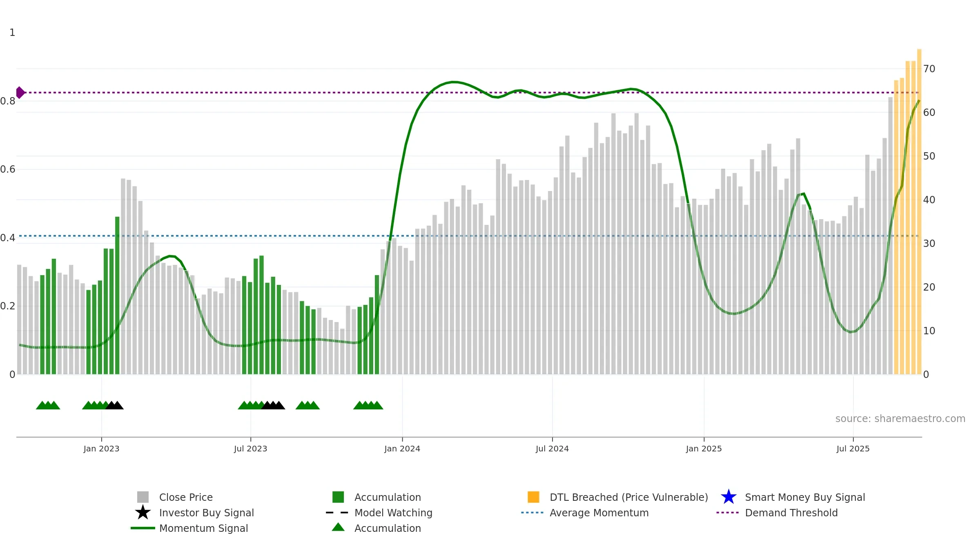Viewport: 980px width, 551px height.
Task: Click the left axis value 0.8
Action: (x=8, y=101)
